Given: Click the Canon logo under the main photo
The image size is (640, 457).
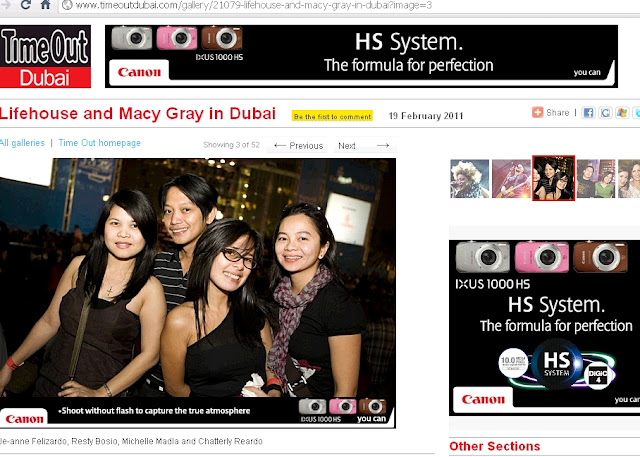Looking at the screenshot, I should click(x=24, y=418).
